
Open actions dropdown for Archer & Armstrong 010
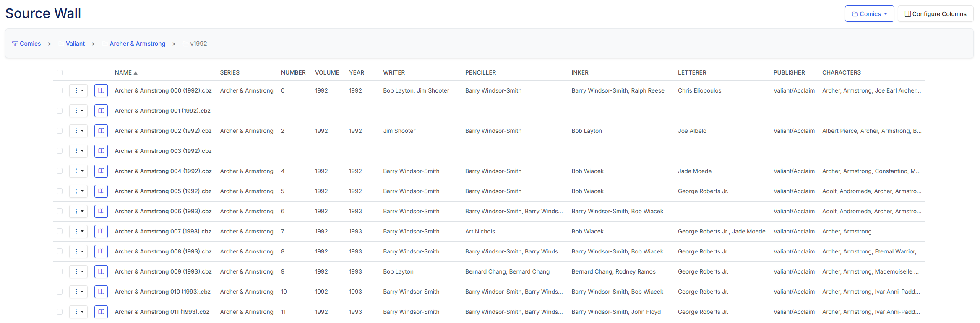(78, 292)
